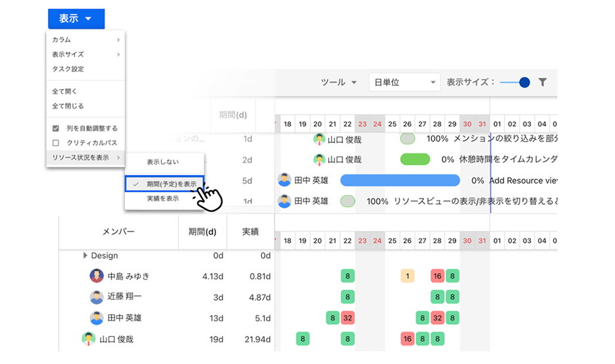Click the yellow 1 workload badge
Screen dimensions: 615x364
(407, 276)
